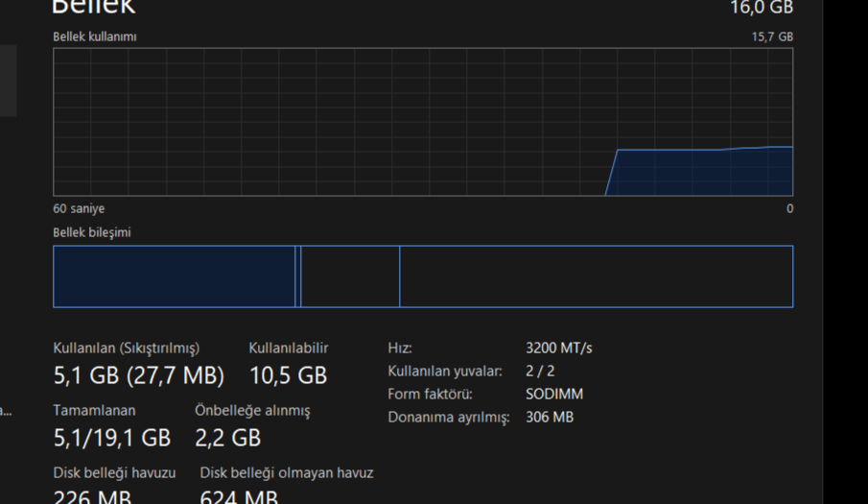Select the 3200 MT/s speed value
Viewport: 868px width, 504px height.
tap(558, 348)
